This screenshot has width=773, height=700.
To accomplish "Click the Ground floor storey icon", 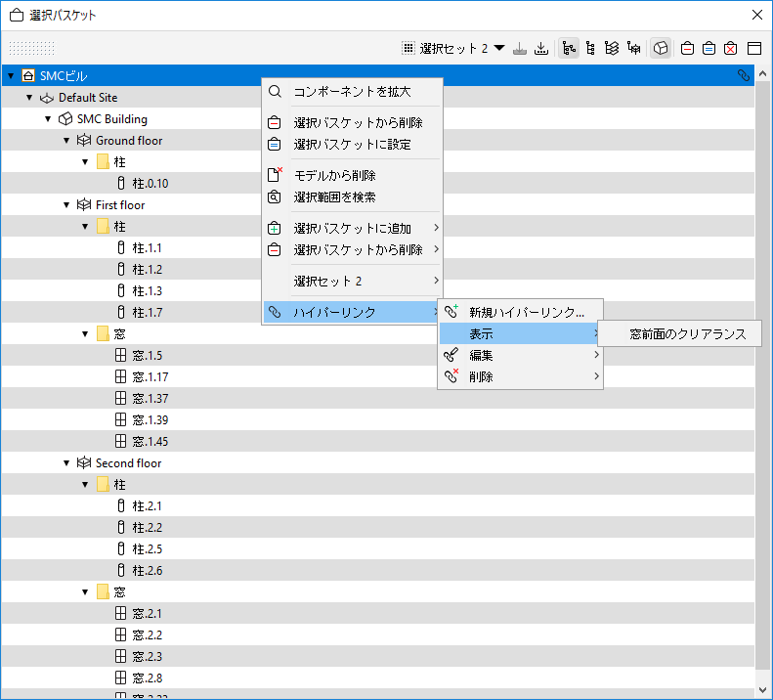I will tap(84, 140).
